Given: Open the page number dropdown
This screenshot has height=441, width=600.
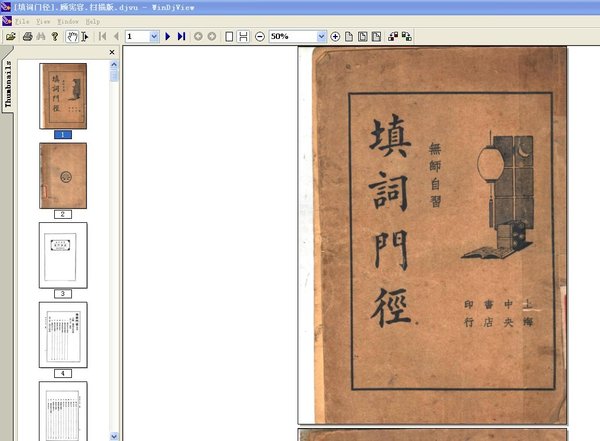Looking at the screenshot, I should (x=154, y=36).
